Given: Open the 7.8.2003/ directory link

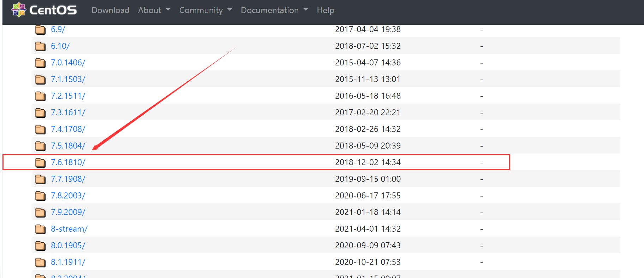Looking at the screenshot, I should [x=68, y=196].
